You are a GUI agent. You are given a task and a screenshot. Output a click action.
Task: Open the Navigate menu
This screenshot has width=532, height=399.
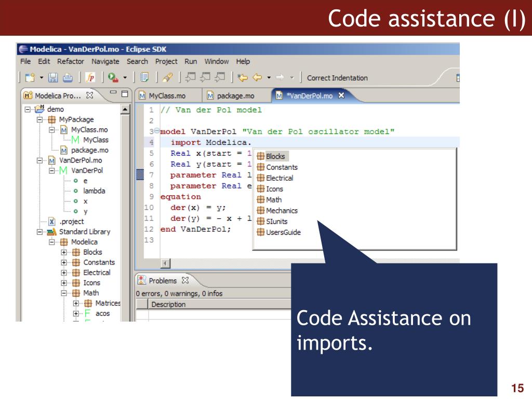click(x=105, y=61)
